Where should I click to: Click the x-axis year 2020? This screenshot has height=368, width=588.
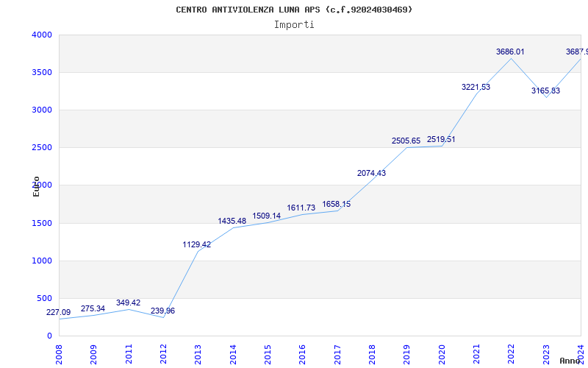click(x=442, y=355)
